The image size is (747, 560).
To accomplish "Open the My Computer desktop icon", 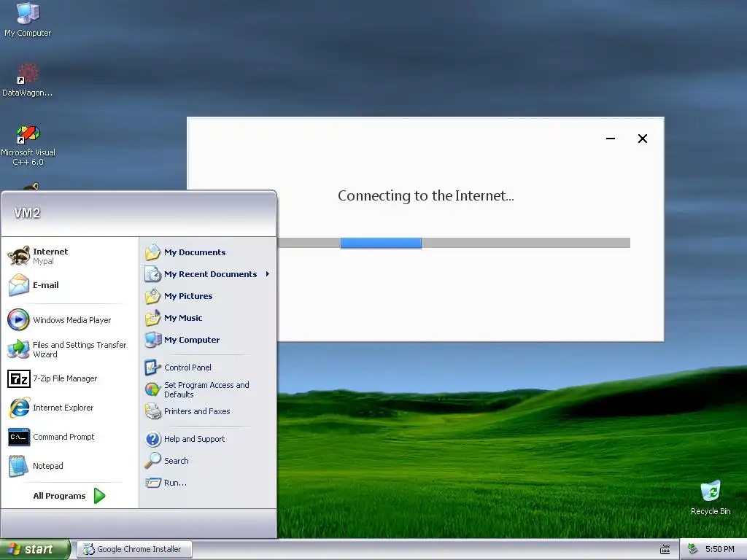I will pyautogui.click(x=28, y=13).
